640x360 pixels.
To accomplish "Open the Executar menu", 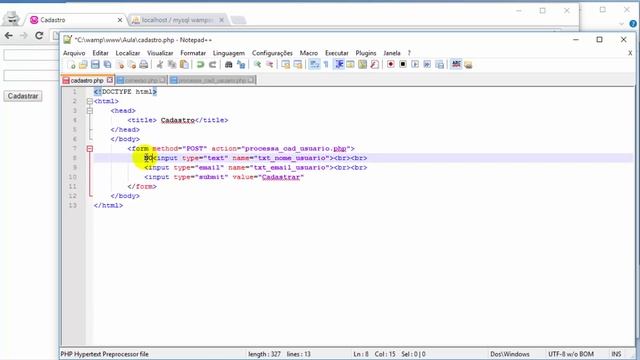I will (337, 53).
